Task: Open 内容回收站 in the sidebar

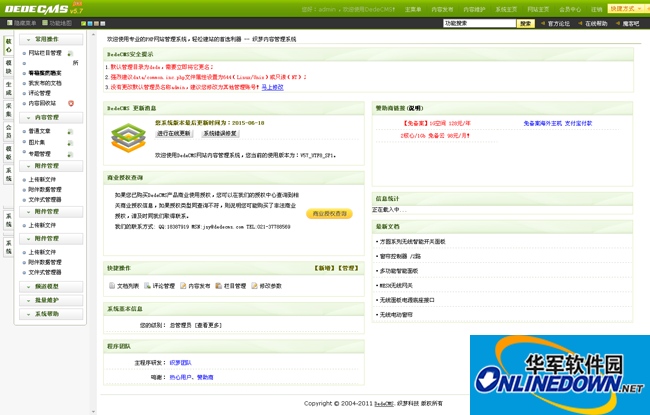Action: coord(42,103)
